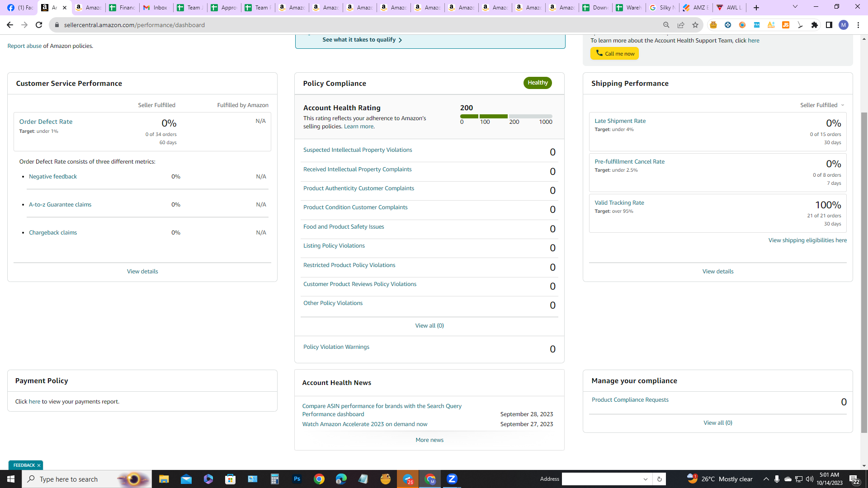Screen dimensions: 868x488
Task: Open Listing Policy Violations
Action: (334, 246)
